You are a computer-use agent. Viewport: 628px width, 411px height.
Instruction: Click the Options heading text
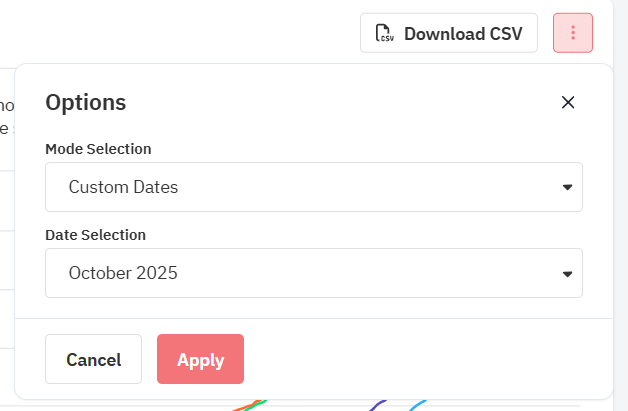coord(86,102)
